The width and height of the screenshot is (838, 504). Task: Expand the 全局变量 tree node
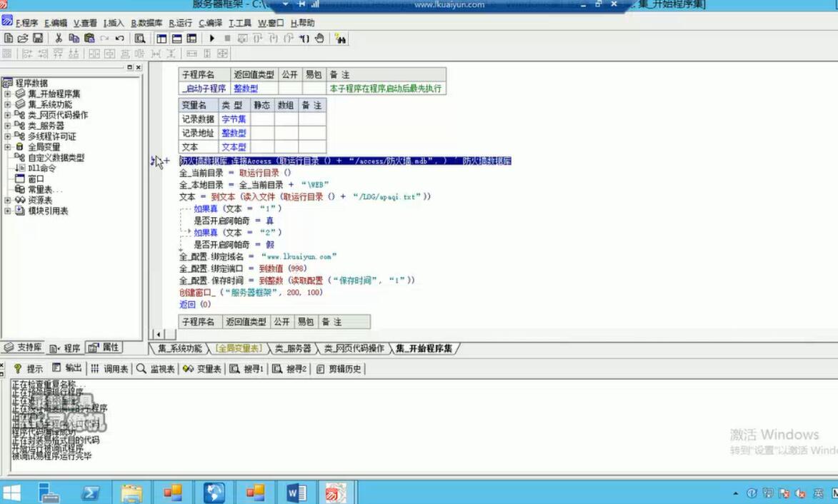click(7, 147)
